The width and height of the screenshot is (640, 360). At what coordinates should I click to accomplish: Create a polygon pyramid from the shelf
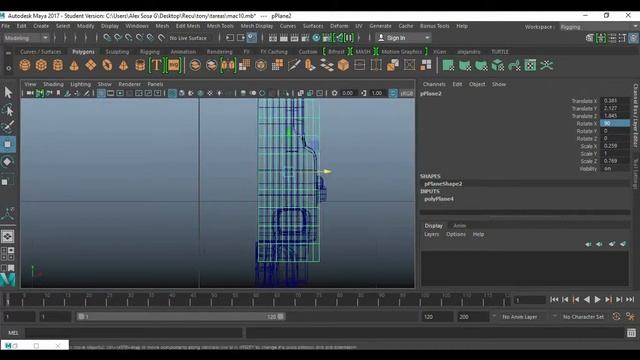123,65
